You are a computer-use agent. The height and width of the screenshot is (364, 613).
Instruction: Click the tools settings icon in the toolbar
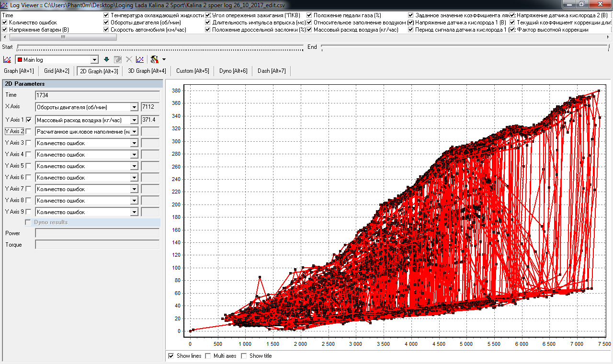154,59
